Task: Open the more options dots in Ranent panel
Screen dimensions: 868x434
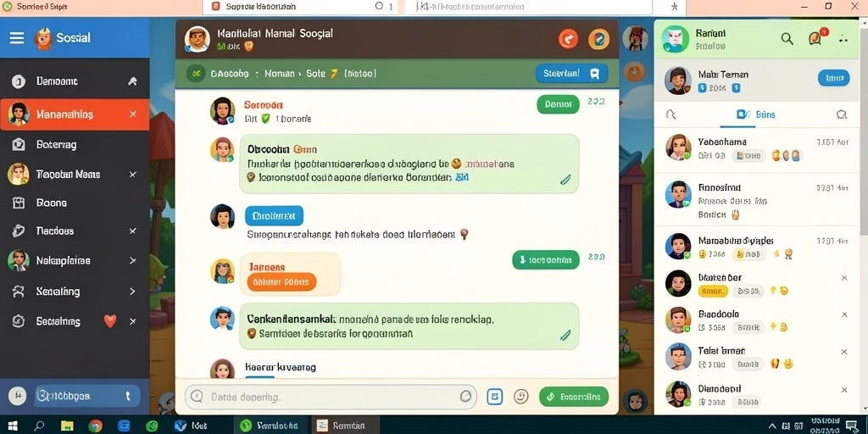Action: tap(843, 39)
